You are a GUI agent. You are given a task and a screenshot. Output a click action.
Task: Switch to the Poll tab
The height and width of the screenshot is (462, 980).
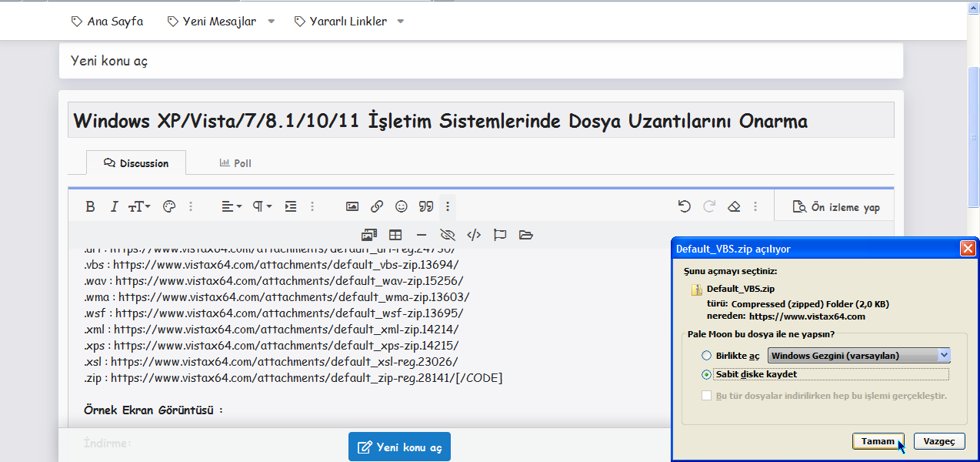235,163
